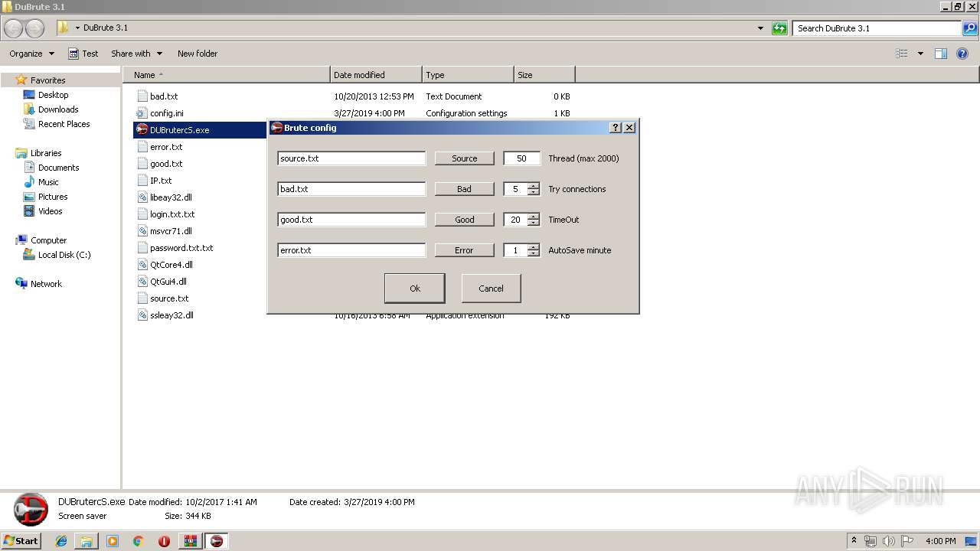Focus the bad.txt input field

(x=351, y=189)
